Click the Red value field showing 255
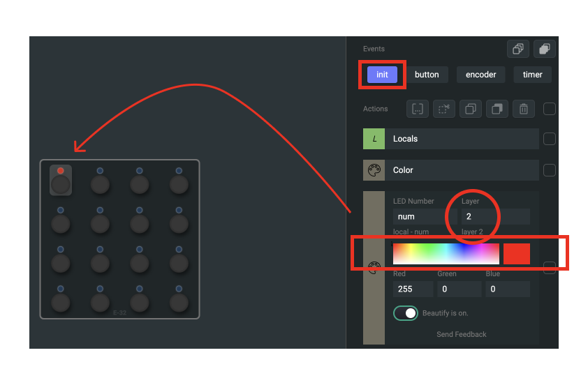 (413, 289)
